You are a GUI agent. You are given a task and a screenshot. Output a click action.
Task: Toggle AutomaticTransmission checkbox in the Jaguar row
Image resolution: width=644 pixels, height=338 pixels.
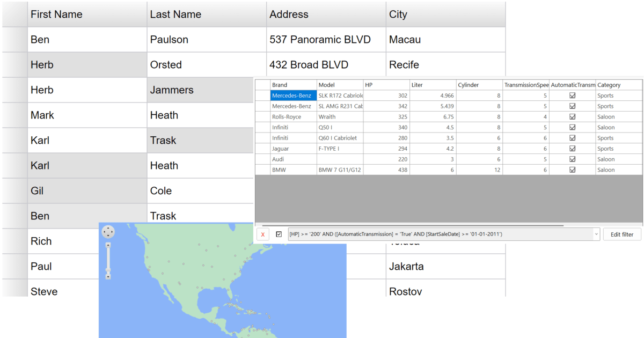click(x=572, y=149)
